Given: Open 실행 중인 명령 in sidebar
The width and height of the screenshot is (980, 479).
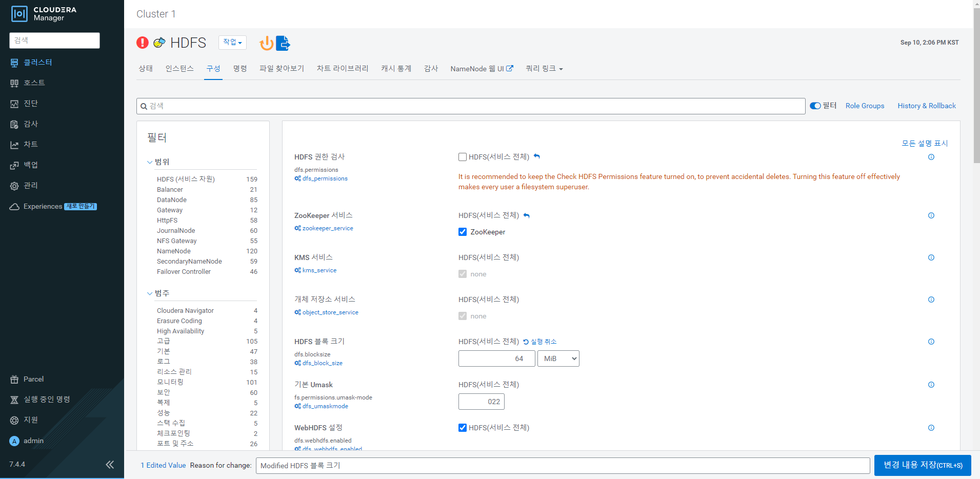Looking at the screenshot, I should pos(40,399).
